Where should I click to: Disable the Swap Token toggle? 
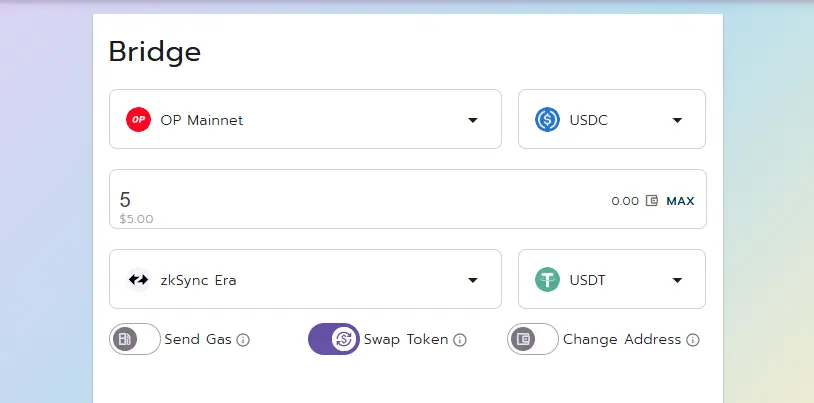coord(334,339)
